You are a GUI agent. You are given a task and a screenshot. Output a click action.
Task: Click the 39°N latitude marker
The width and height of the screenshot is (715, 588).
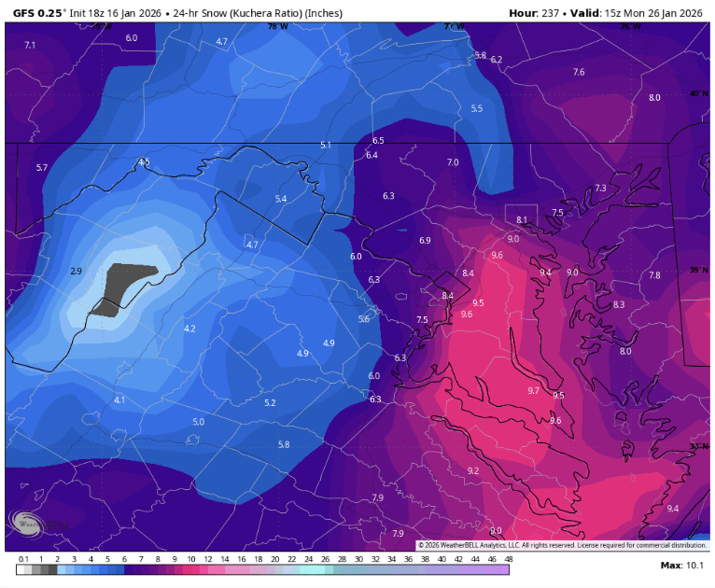click(x=697, y=270)
